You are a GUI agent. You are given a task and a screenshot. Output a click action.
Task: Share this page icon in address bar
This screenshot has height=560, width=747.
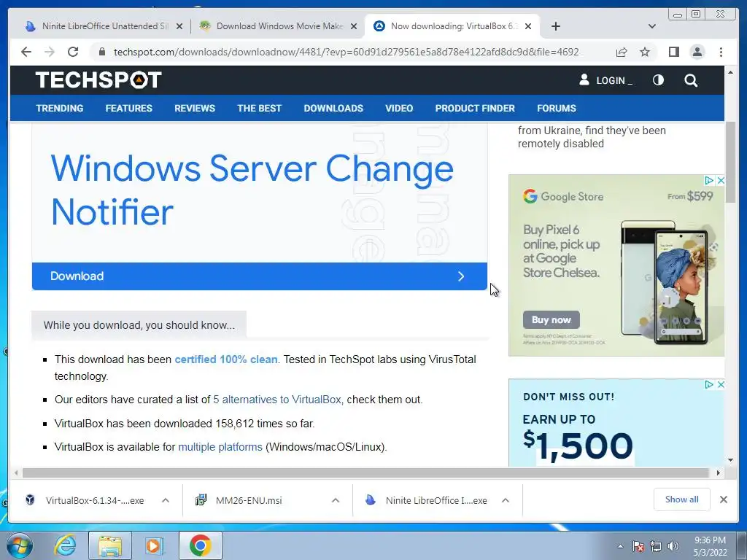(x=622, y=52)
